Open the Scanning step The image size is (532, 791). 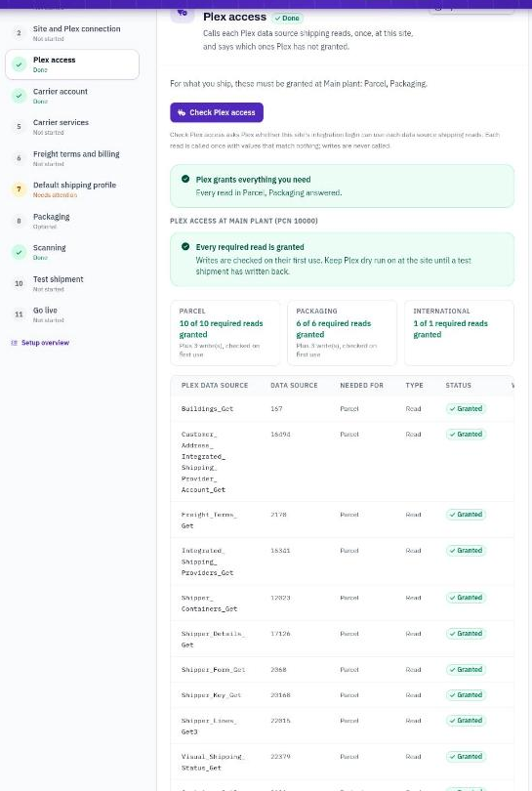coord(72,252)
